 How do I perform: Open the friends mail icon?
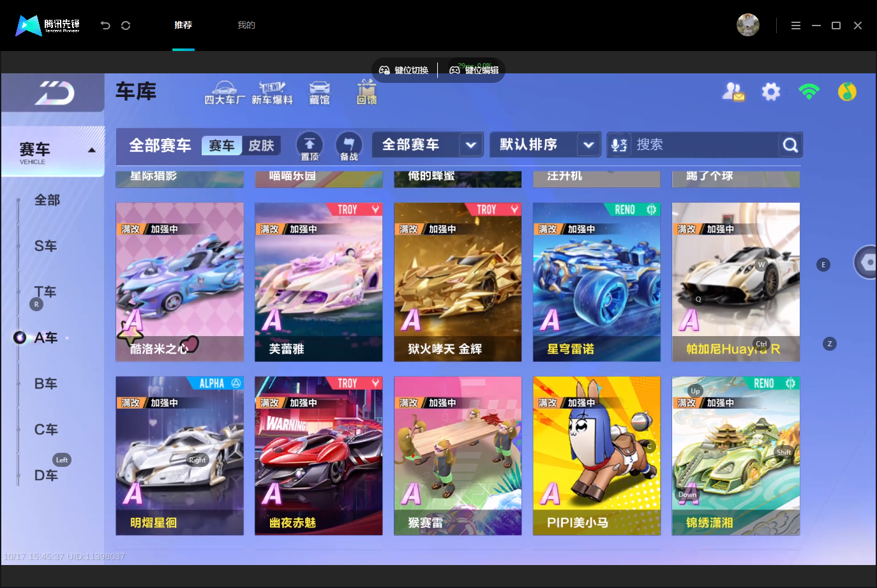(x=733, y=92)
